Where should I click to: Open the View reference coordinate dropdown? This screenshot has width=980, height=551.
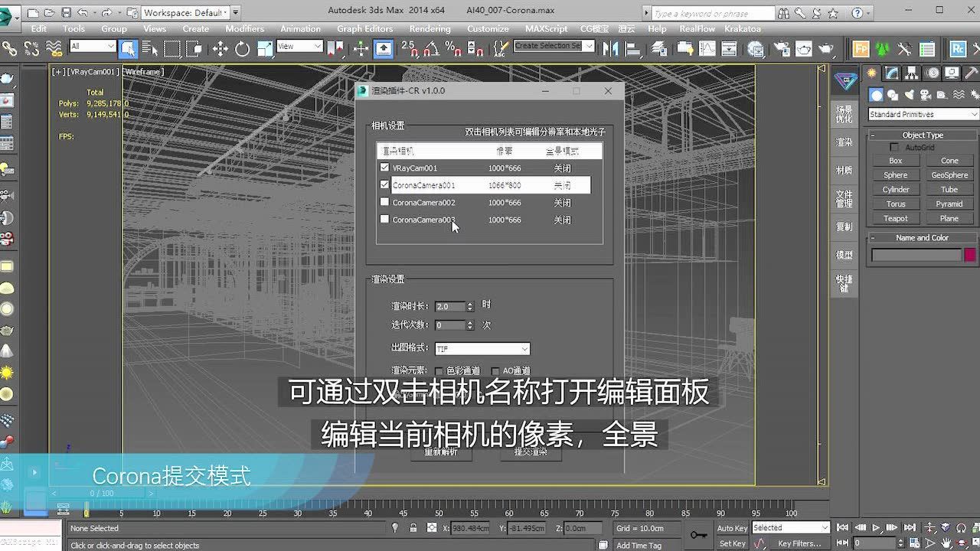pyautogui.click(x=299, y=47)
